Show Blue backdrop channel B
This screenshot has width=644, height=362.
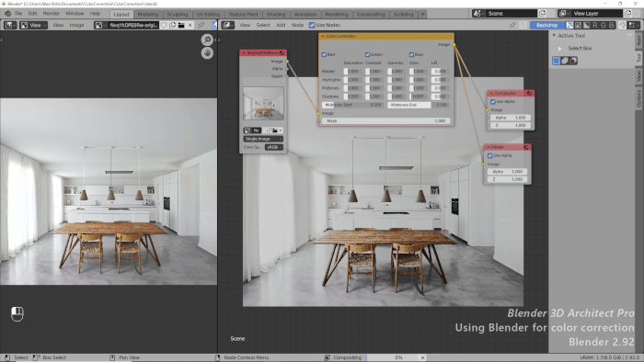(x=612, y=25)
